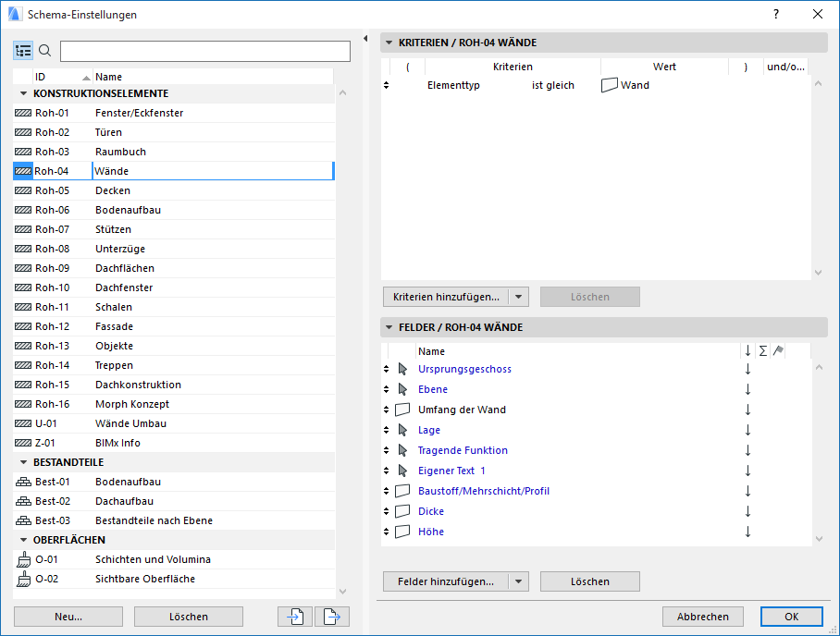Collapse the KRITERIEN / ROH-04 WÄNDE panel
840x636 pixels.
click(x=389, y=43)
